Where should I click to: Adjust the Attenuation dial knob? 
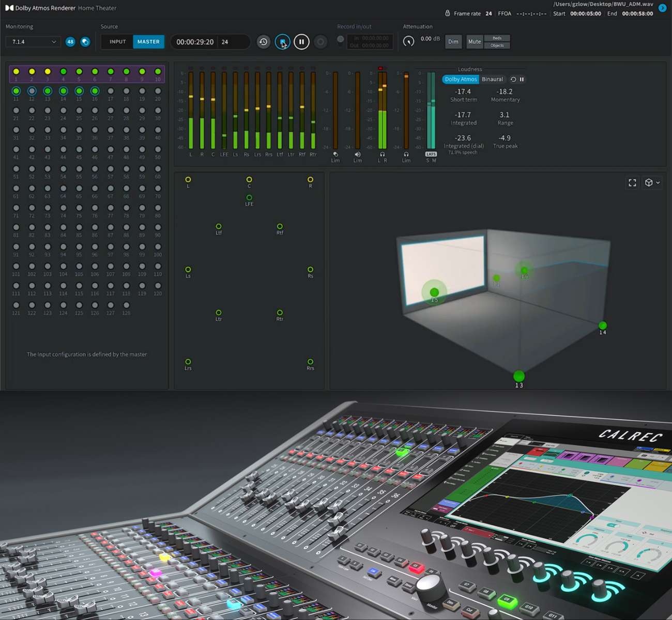409,41
